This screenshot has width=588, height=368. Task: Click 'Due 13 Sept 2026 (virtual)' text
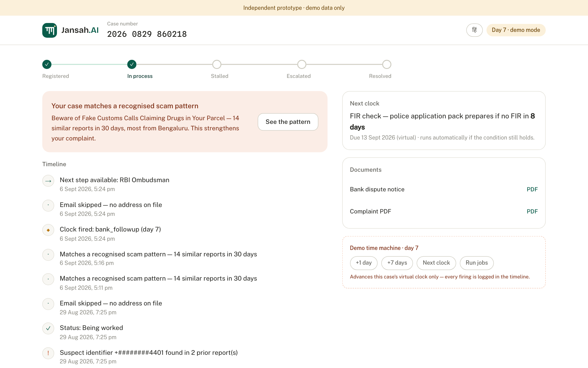(x=383, y=138)
